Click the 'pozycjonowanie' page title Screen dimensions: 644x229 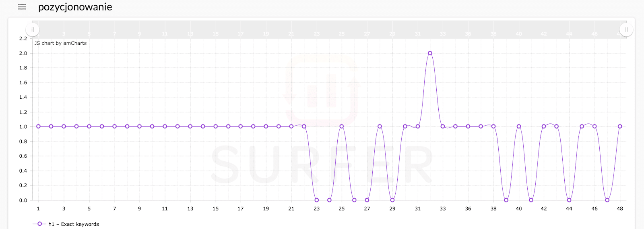click(75, 7)
